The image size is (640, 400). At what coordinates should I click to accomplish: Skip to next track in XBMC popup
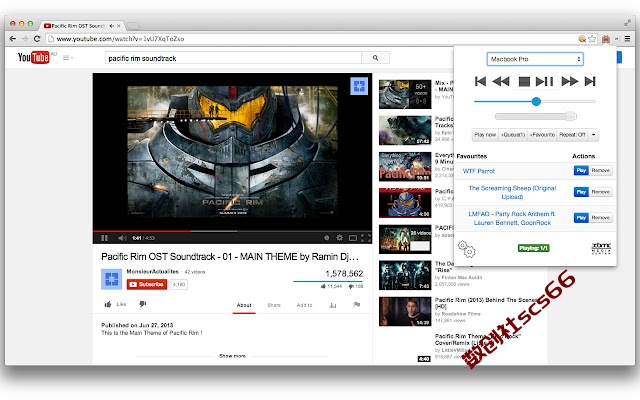[590, 82]
